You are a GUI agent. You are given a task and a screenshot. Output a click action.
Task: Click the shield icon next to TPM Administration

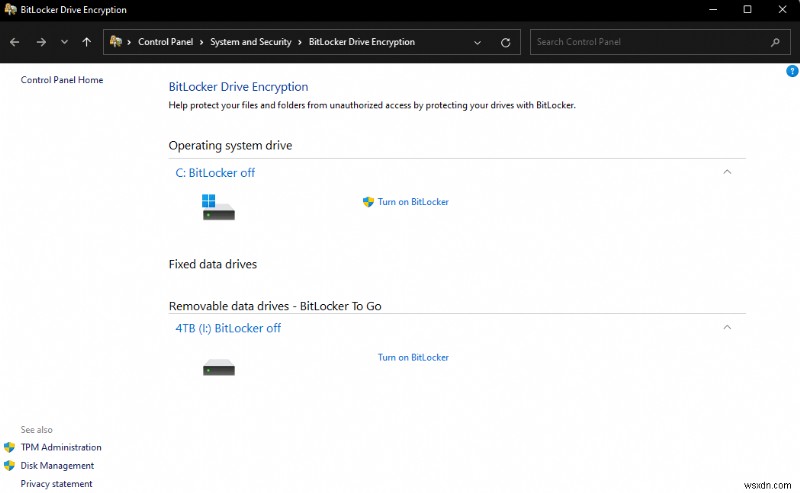tap(9, 447)
